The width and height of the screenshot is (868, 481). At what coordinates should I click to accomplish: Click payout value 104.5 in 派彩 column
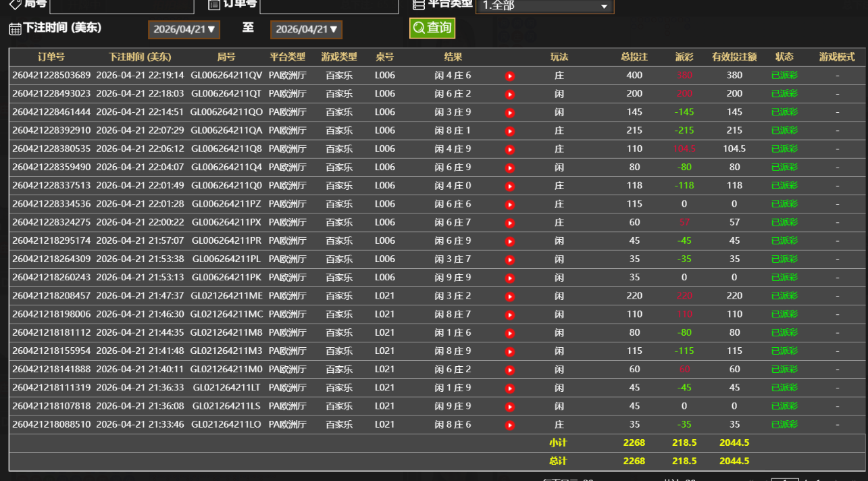coord(684,149)
